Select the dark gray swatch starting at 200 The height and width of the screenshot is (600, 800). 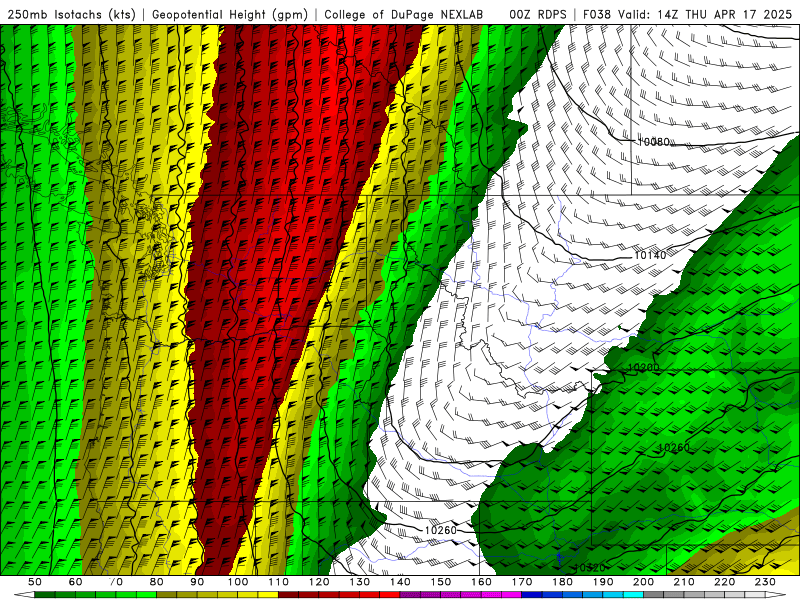tap(654, 595)
